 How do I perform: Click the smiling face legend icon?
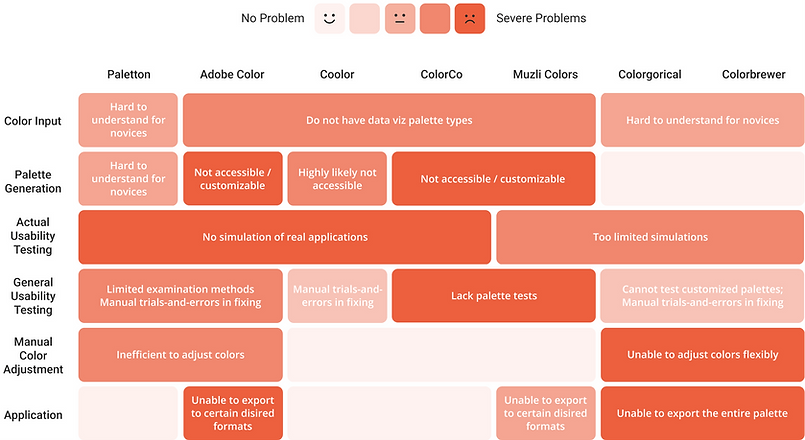[x=329, y=18]
